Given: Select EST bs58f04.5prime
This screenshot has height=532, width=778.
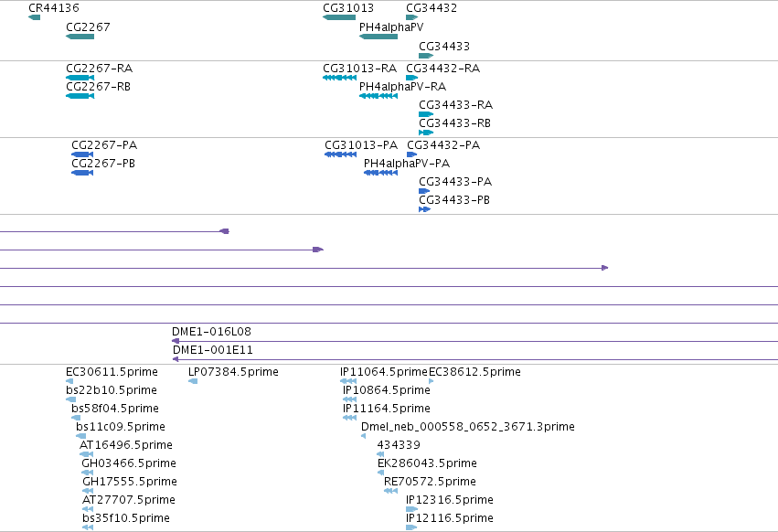Looking at the screenshot, I should 76,418.
